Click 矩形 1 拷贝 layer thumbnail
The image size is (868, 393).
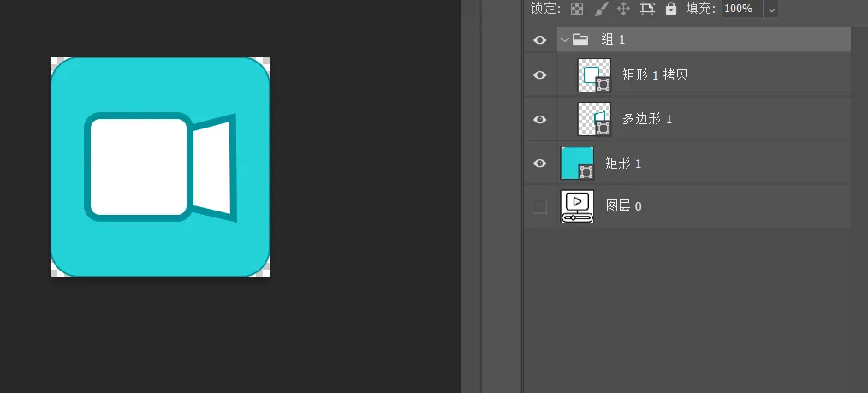coord(594,75)
